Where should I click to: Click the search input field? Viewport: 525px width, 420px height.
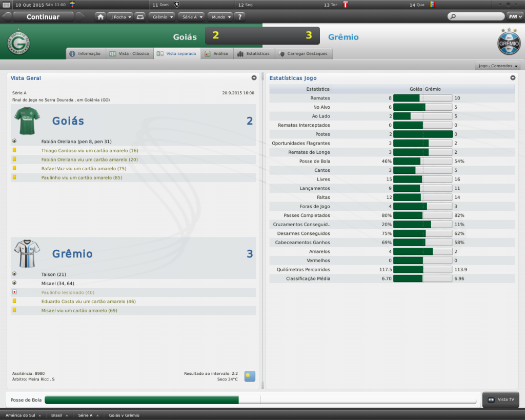pos(476,16)
